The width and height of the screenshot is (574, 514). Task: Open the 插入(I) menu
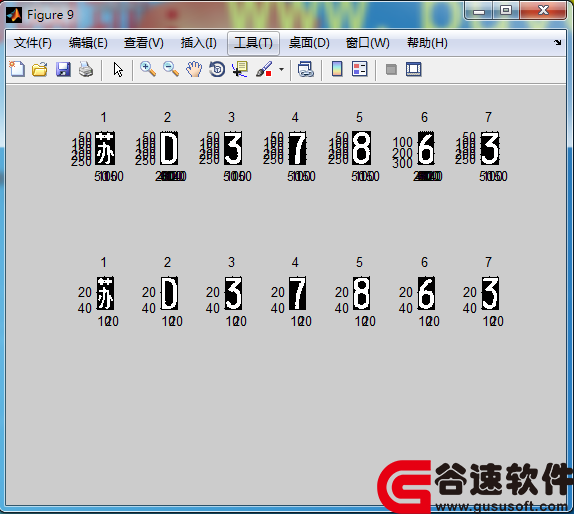click(x=198, y=43)
